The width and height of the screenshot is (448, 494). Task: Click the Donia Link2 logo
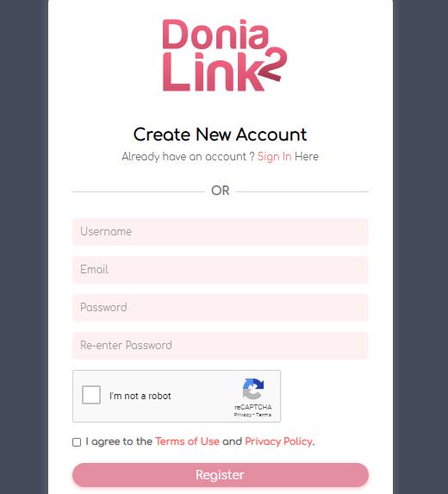(225, 55)
